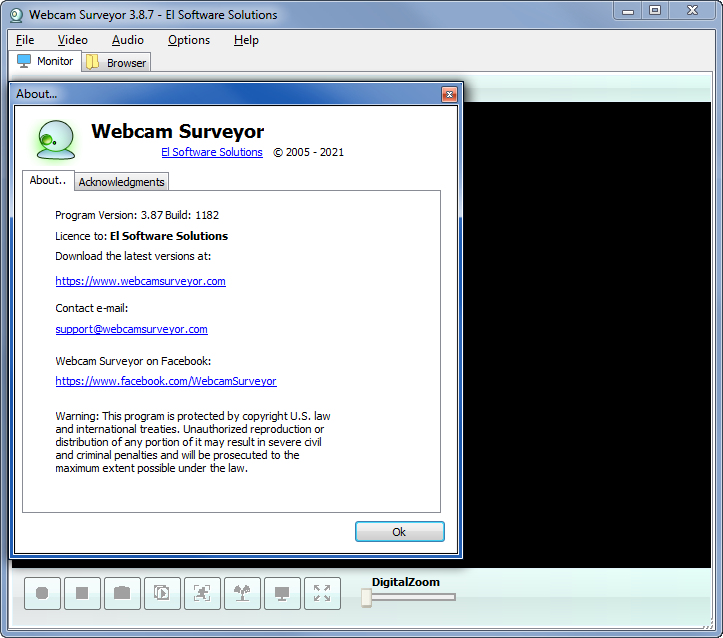Click the record video button

[42, 593]
